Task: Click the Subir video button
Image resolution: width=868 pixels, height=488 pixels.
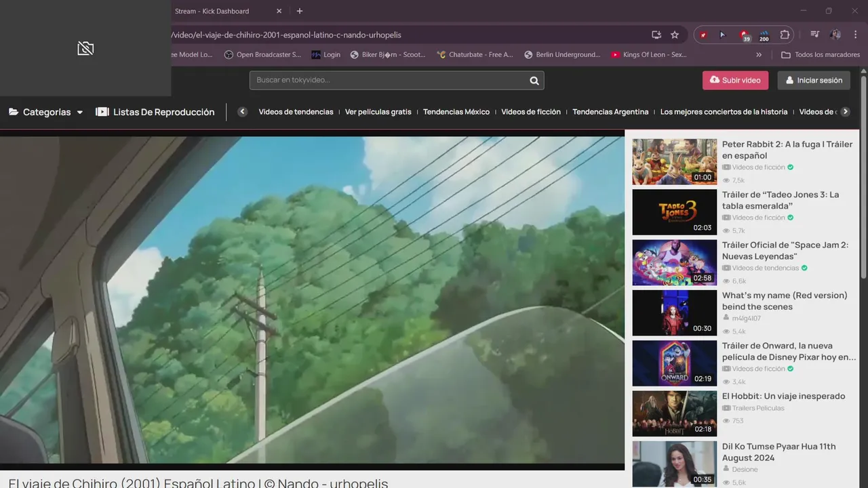Action: click(x=735, y=80)
